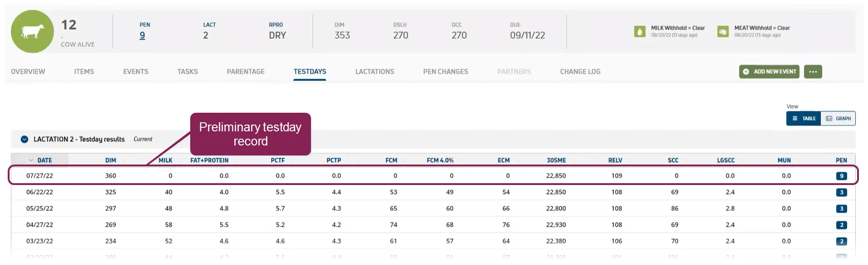Click the FCM 4.0% column header

pos(440,160)
